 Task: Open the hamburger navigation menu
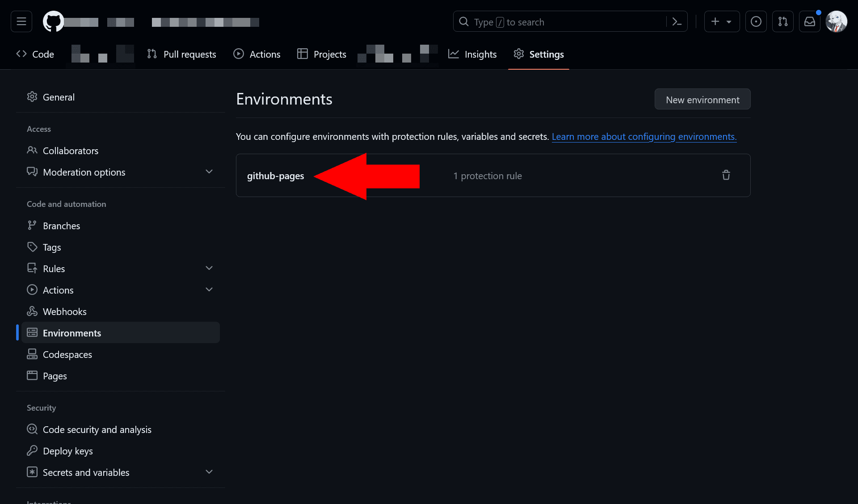[x=21, y=21]
